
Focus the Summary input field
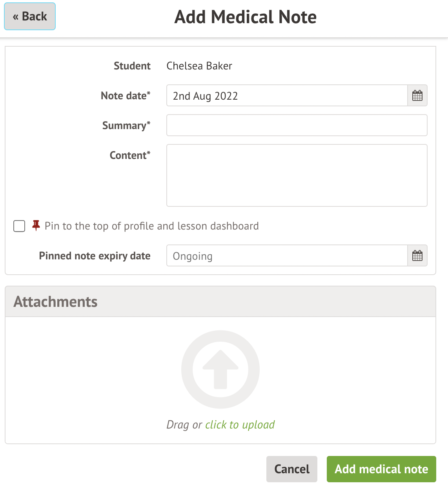click(297, 125)
